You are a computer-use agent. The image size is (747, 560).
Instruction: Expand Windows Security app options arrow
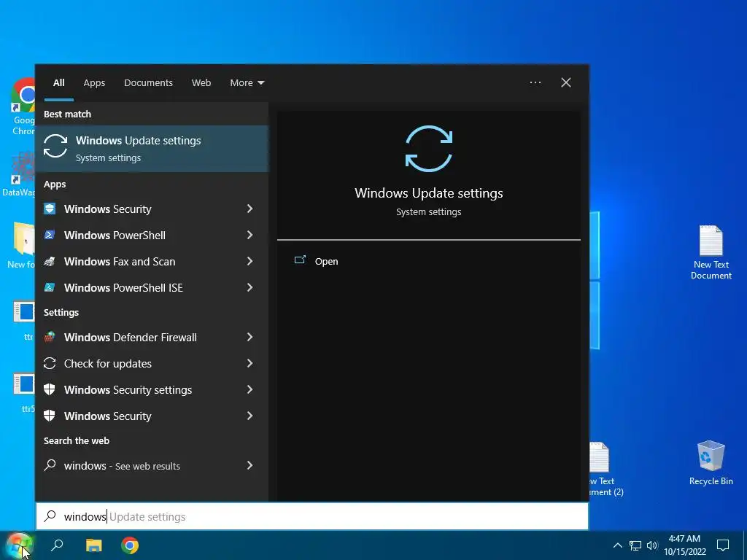249,209
